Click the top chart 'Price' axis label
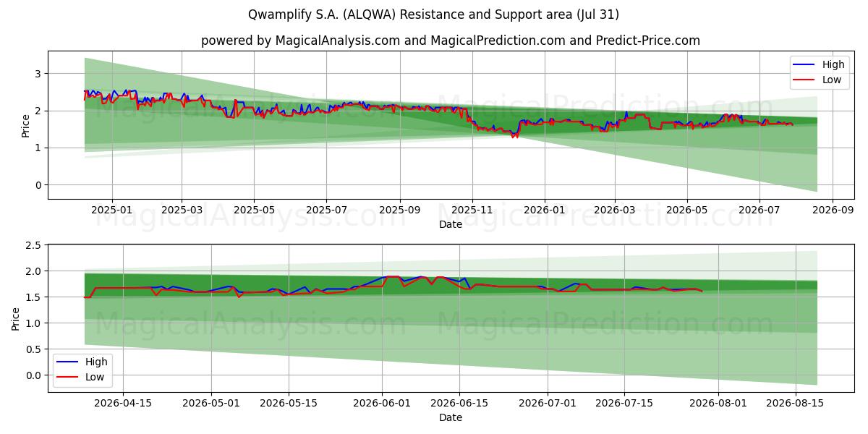This screenshot has height=434, width=868. 26,125
